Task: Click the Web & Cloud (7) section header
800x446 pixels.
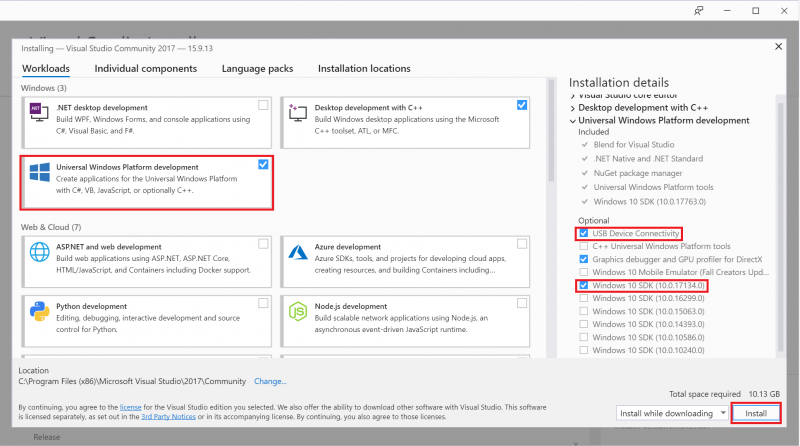Action: (51, 227)
